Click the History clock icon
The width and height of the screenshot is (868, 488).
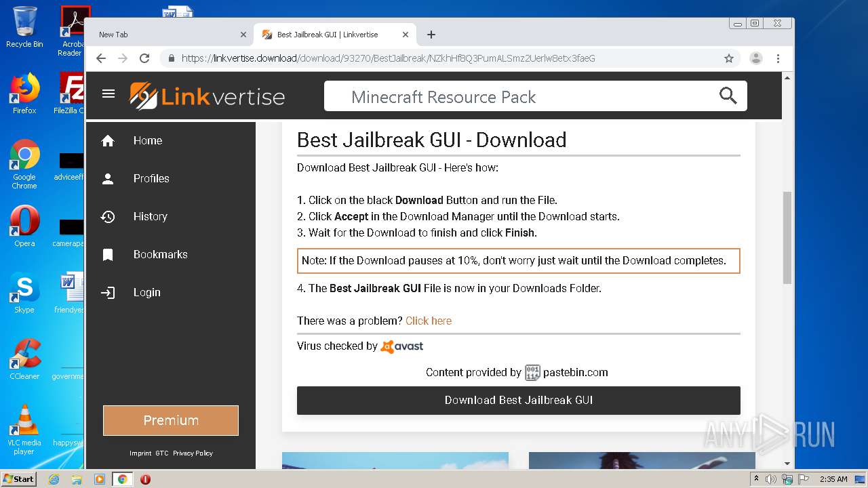pyautogui.click(x=108, y=216)
